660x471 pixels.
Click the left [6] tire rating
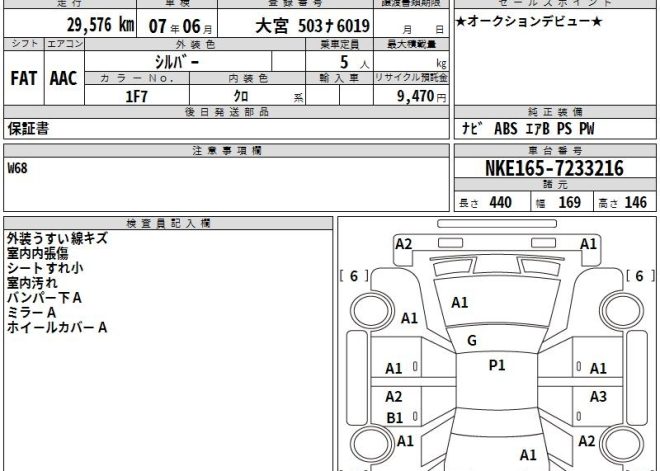pyautogui.click(x=354, y=276)
